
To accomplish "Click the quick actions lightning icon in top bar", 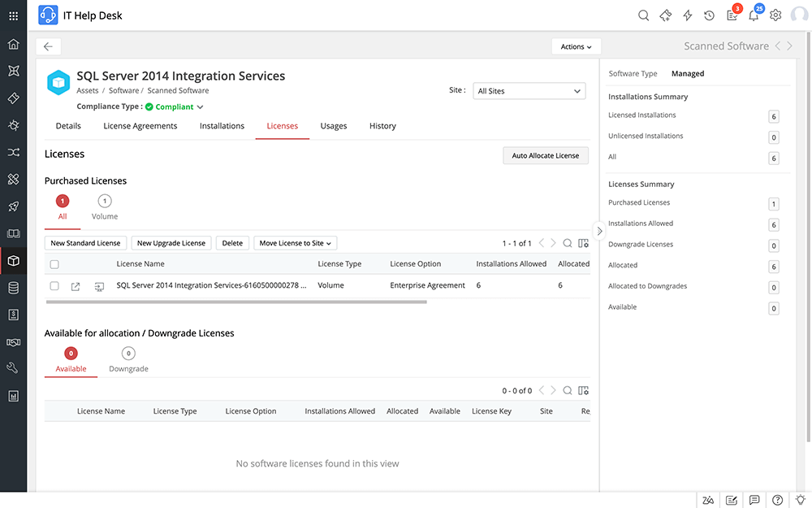I will tap(687, 15).
